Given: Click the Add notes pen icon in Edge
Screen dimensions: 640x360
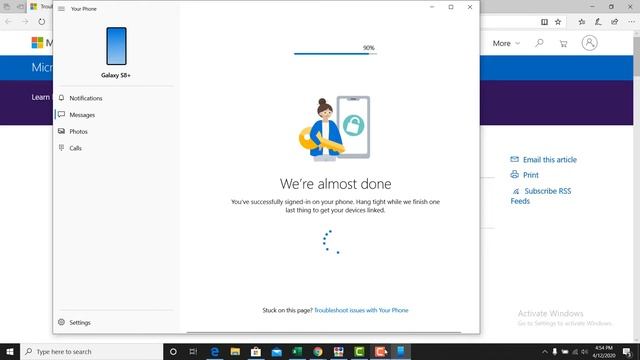Looking at the screenshot, I should coord(598,22).
